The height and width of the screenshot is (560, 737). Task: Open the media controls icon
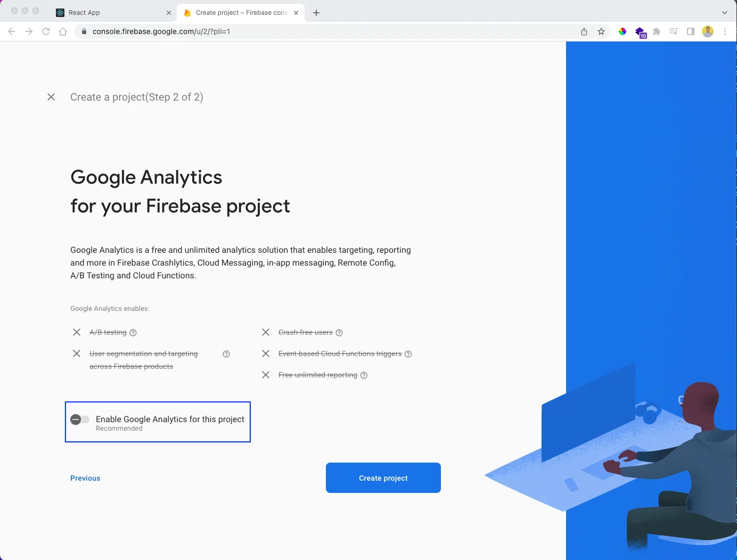tap(674, 31)
